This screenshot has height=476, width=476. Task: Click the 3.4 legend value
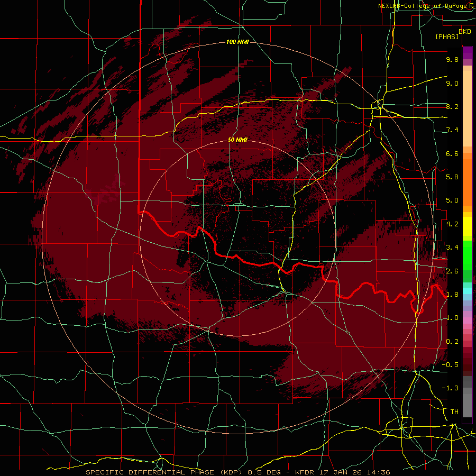(x=452, y=248)
